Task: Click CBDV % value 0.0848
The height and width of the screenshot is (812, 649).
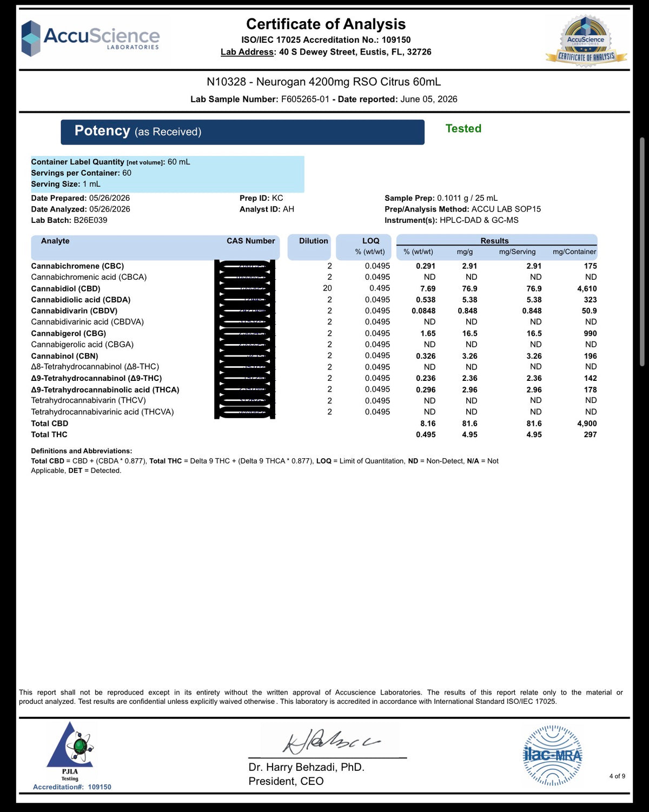Action: pos(423,311)
